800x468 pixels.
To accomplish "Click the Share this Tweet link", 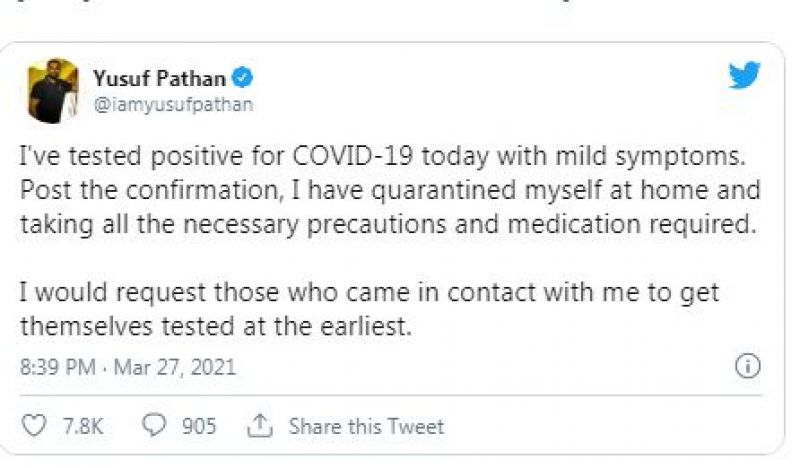I will pyautogui.click(x=366, y=426).
